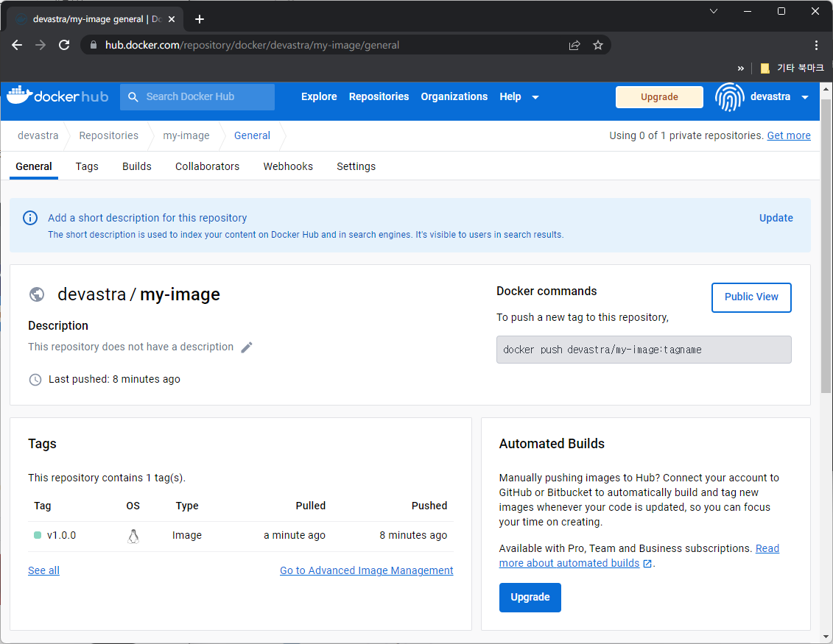Click the '8 minutes ago' pushed cell
Viewport: 833px width, 644px height.
click(x=413, y=535)
